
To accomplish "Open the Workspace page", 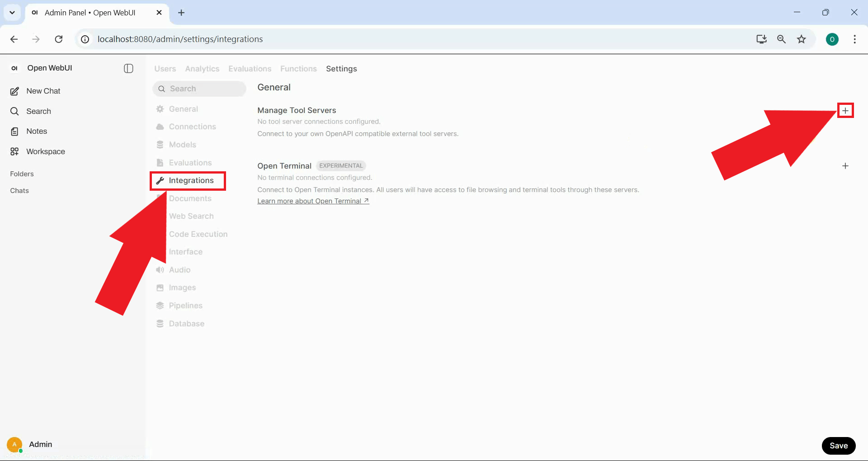I will (46, 151).
